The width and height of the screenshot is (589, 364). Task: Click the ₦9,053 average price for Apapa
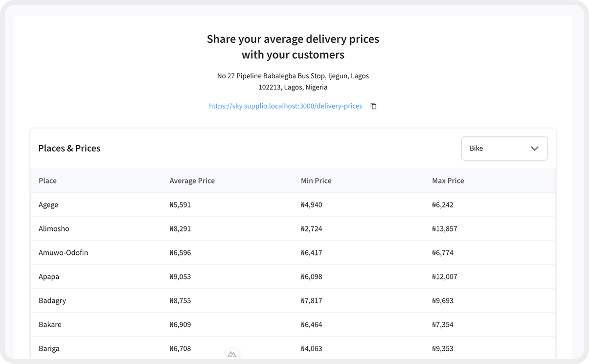(180, 276)
